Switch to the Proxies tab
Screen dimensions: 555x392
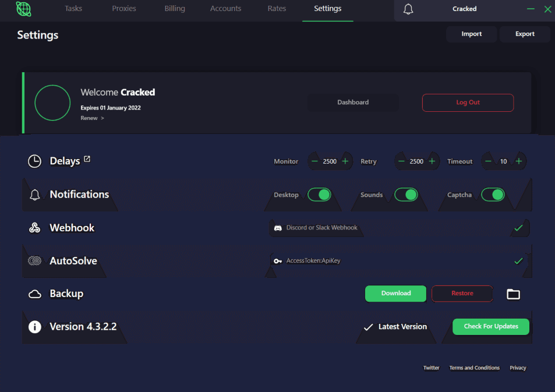point(123,9)
